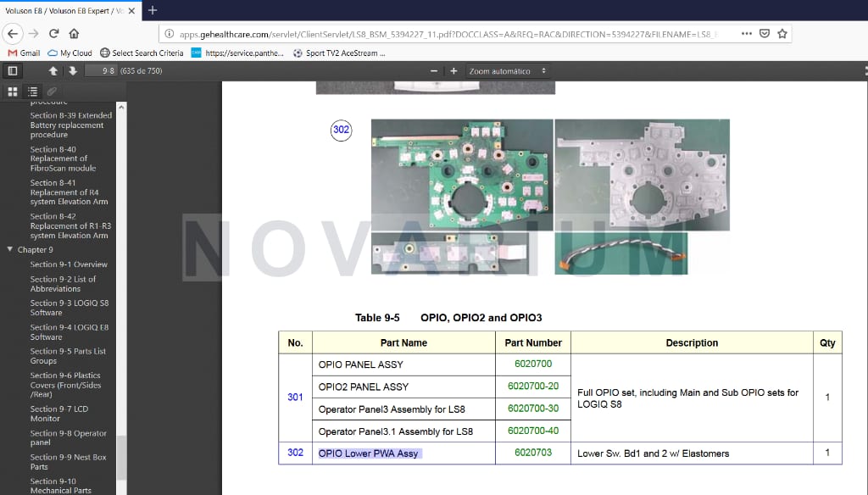The height and width of the screenshot is (495, 868).
Task: Toggle the PDF sidebar
Action: pyautogui.click(x=13, y=71)
